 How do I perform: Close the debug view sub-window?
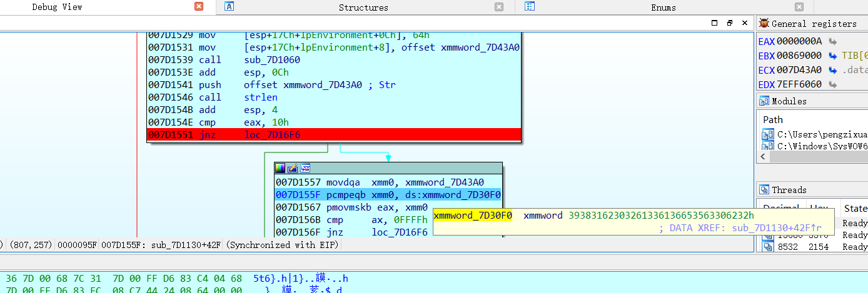pos(744,23)
